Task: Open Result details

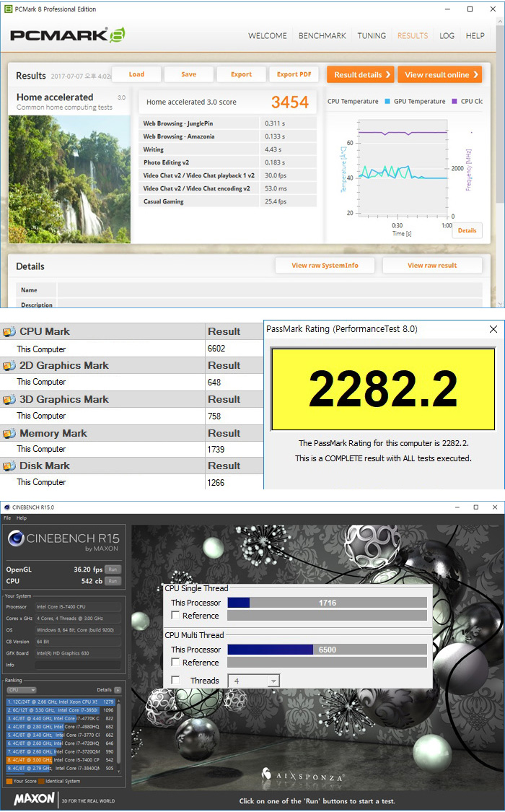Action: click(361, 74)
